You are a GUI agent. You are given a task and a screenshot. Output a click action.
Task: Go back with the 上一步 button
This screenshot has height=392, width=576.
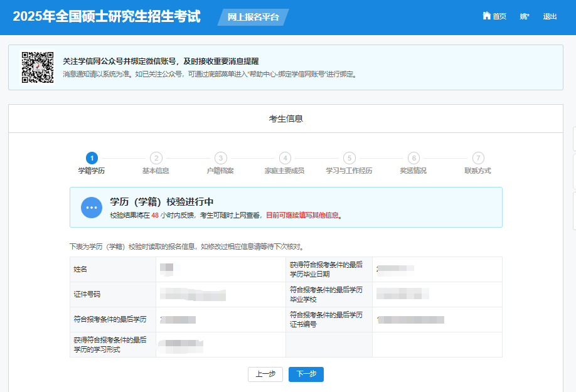(x=265, y=374)
